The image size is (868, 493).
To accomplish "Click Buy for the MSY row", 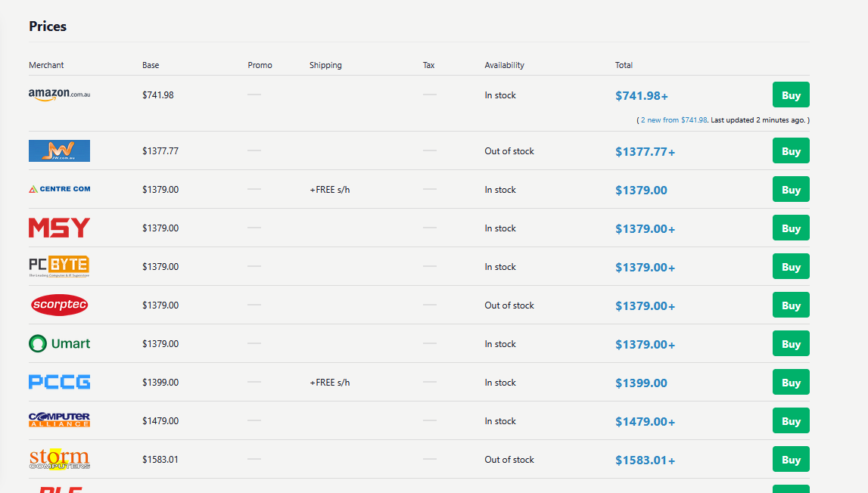I will pyautogui.click(x=791, y=228).
